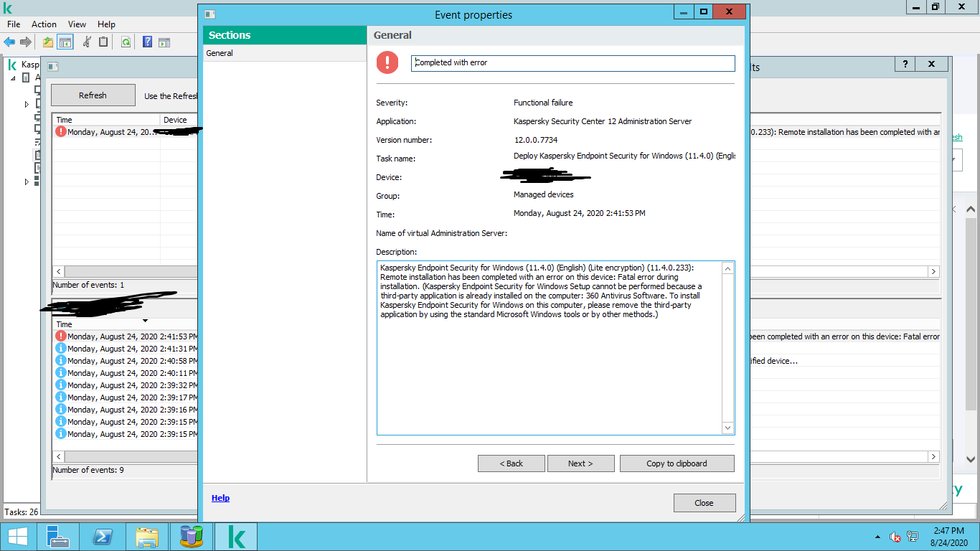Image resolution: width=980 pixels, height=551 pixels.
Task: Open the File menu
Action: 14,24
